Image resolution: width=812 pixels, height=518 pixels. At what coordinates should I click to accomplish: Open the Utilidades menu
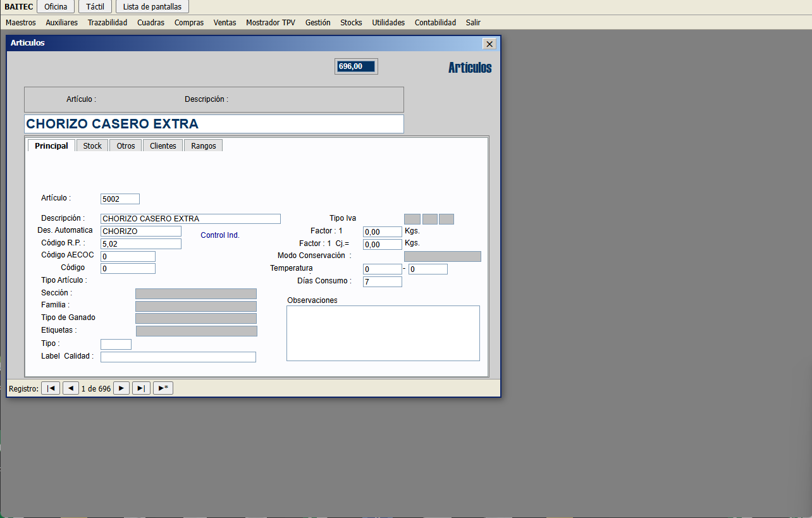[x=388, y=22]
